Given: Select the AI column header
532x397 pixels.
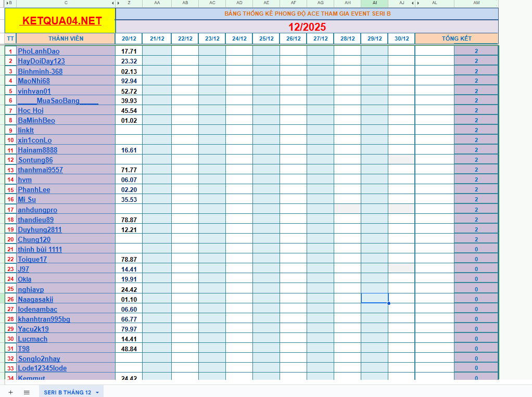Looking at the screenshot, I should coord(374,3).
